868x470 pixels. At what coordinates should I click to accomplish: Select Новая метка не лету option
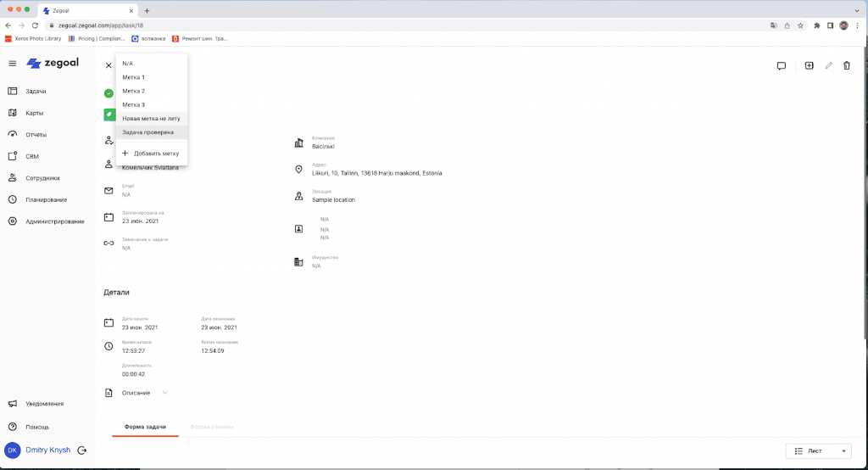pyautogui.click(x=151, y=119)
